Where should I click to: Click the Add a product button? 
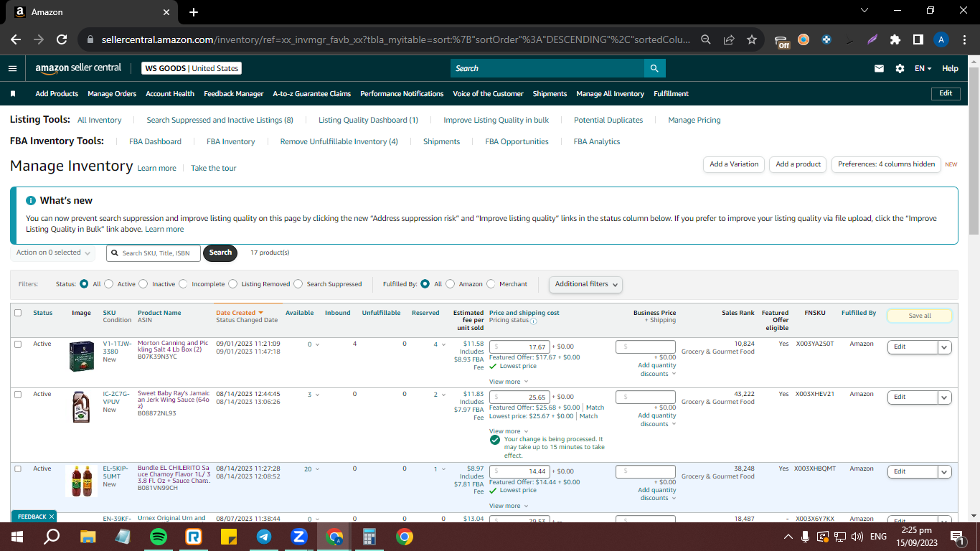point(798,164)
